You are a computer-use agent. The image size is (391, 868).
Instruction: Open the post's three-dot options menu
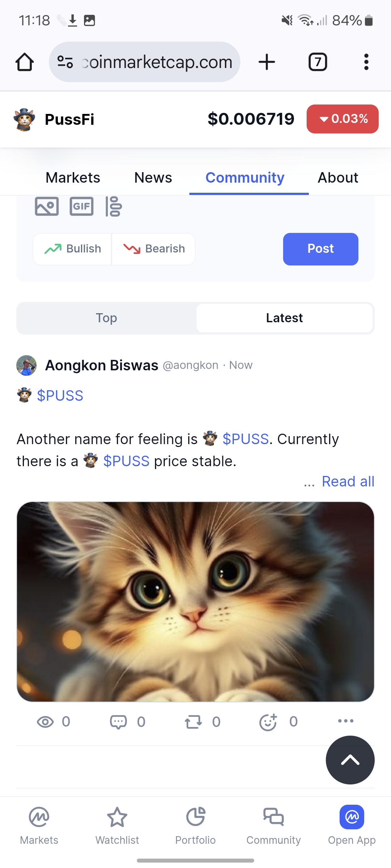(x=346, y=721)
